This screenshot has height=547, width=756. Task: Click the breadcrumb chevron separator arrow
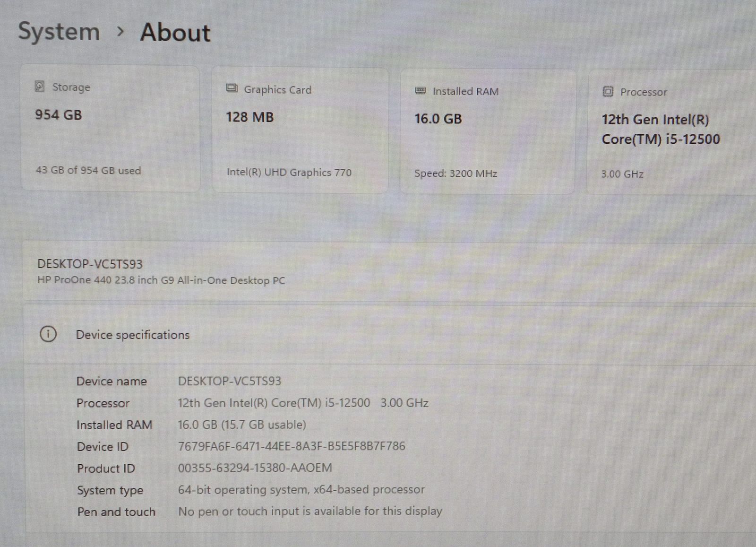point(120,32)
